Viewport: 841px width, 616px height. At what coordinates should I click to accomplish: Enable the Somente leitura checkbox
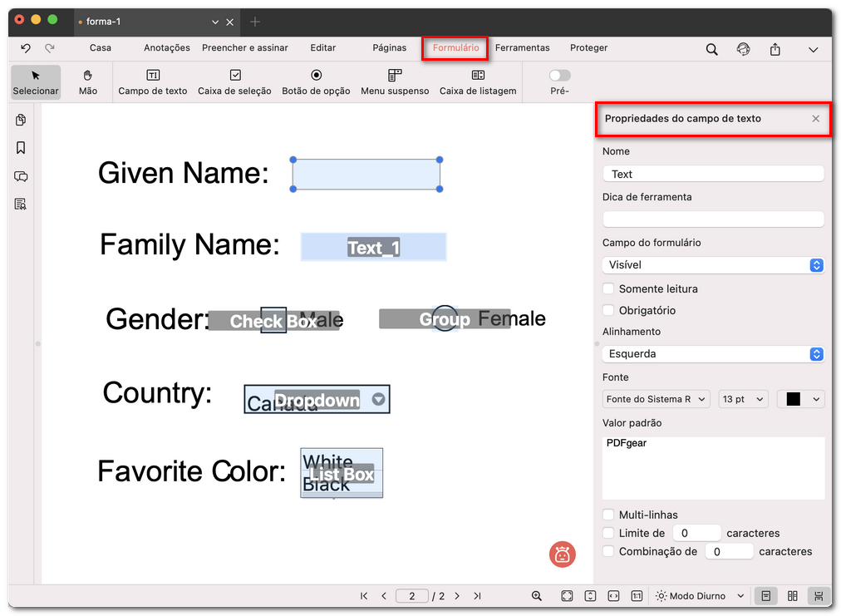[x=609, y=289]
